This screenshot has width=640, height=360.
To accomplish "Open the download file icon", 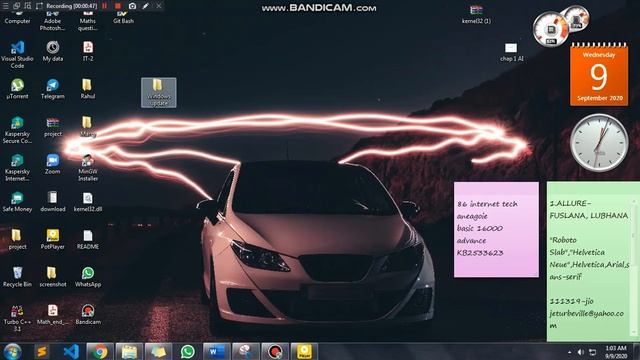I will 53,202.
